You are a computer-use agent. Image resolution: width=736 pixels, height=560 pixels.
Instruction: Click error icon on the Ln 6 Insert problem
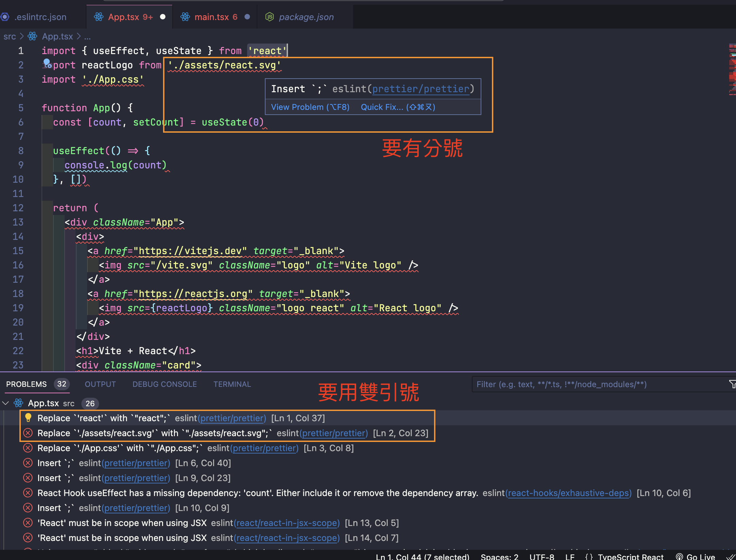click(28, 463)
